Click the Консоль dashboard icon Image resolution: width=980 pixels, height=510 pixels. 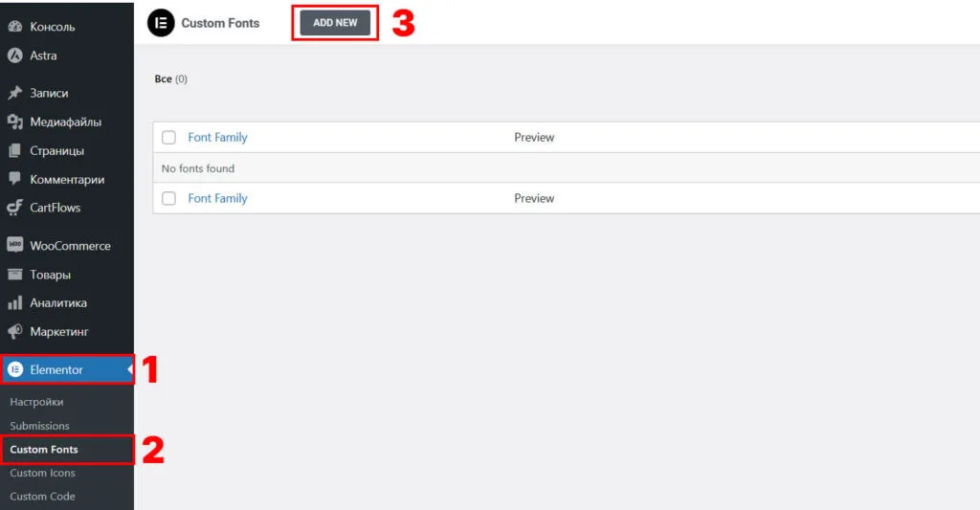14,26
